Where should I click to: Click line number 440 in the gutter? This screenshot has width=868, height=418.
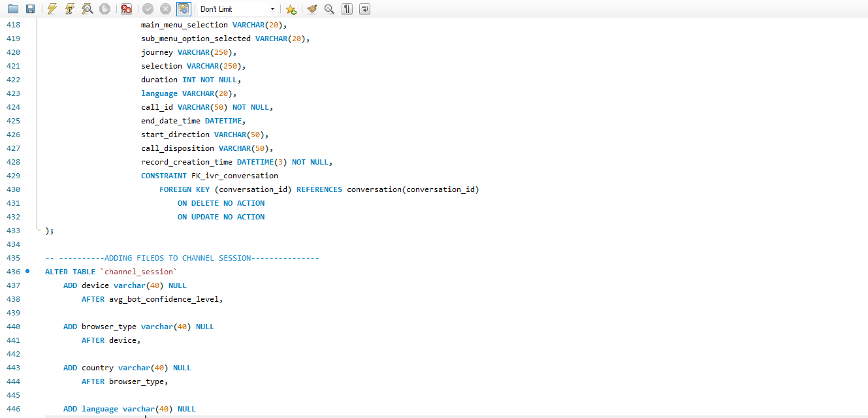[13, 327]
